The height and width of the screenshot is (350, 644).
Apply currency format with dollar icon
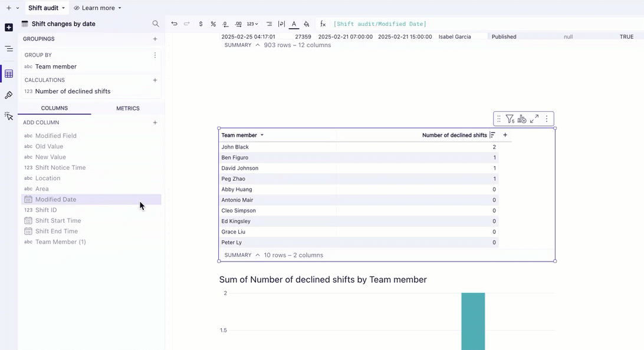click(x=201, y=24)
